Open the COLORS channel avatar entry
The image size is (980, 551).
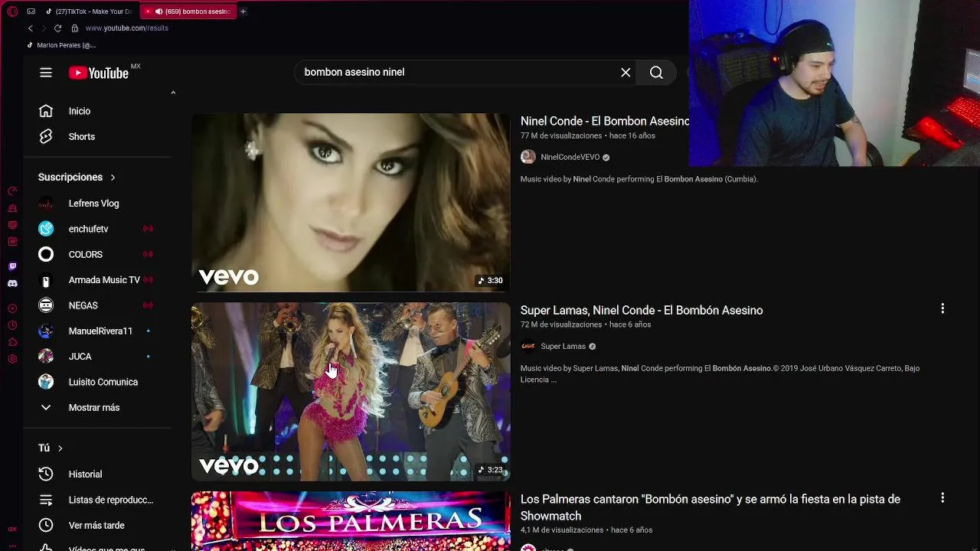(46, 254)
